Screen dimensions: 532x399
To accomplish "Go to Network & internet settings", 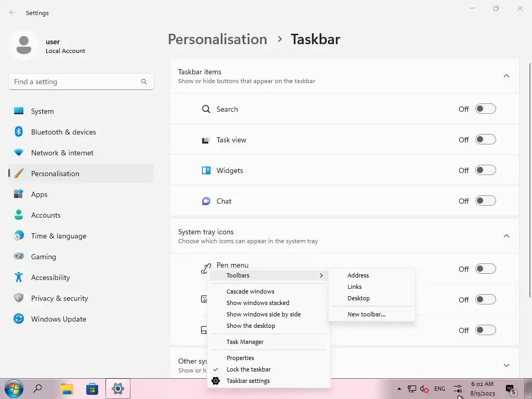I will [x=81, y=153].
